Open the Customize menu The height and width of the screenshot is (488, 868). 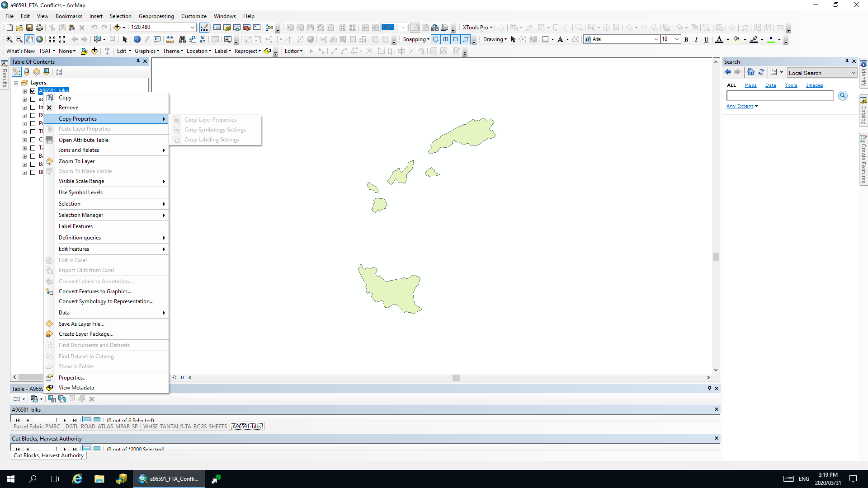[194, 16]
